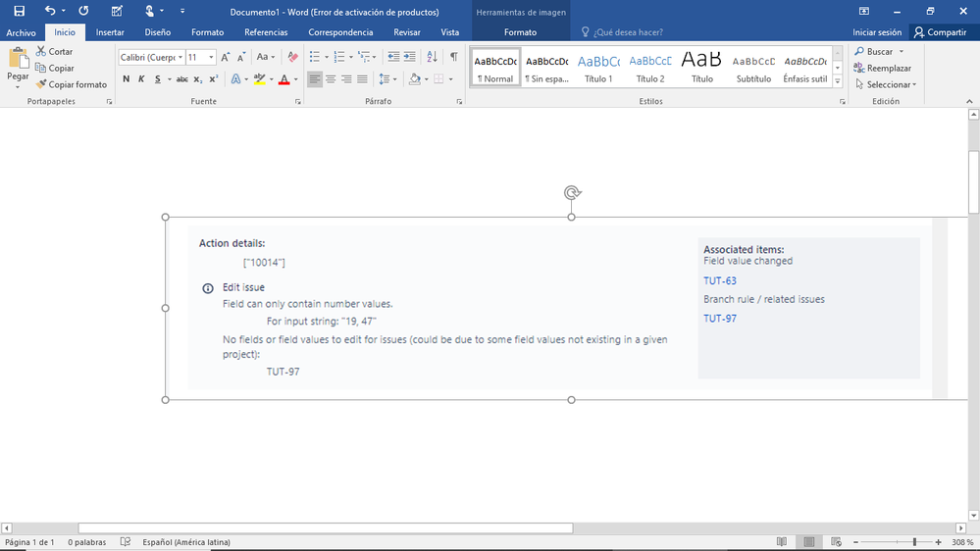Toggle subscript x₂ formatting
The width and height of the screenshot is (980, 551).
point(197,78)
